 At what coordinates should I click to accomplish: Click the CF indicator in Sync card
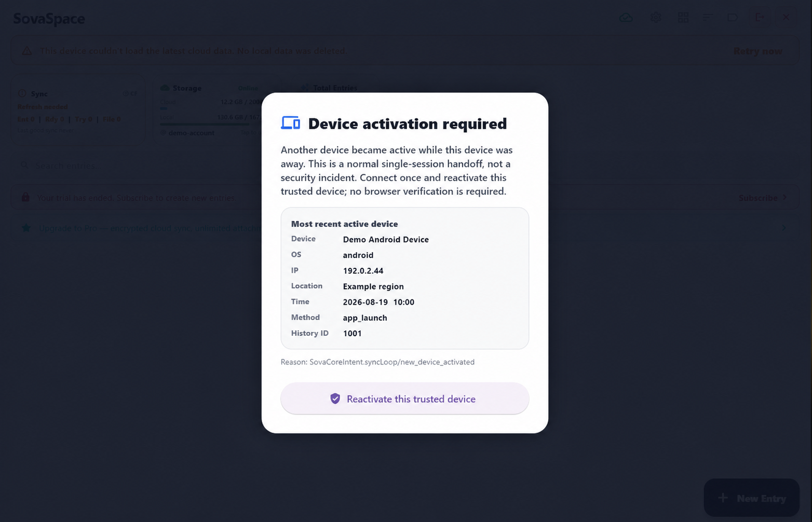(130, 94)
